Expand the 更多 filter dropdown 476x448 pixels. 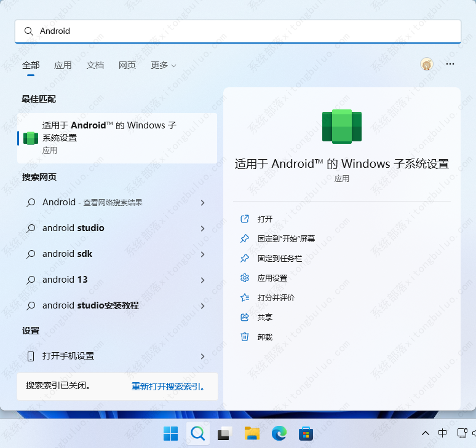point(163,65)
